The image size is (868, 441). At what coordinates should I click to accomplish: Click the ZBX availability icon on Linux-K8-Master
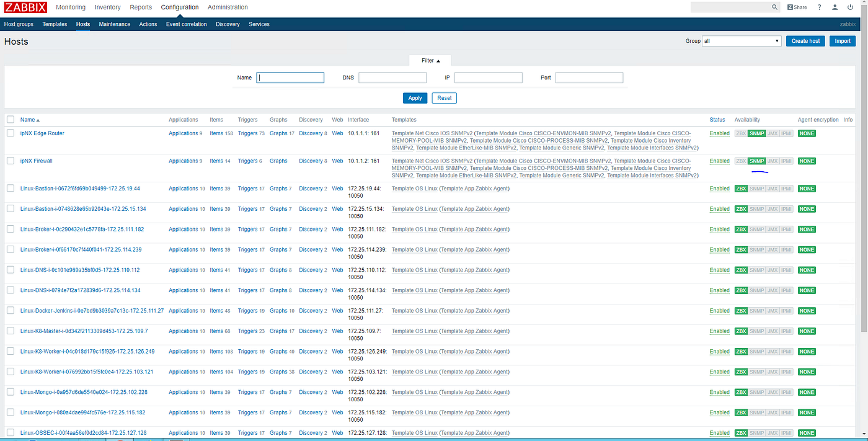[741, 331]
